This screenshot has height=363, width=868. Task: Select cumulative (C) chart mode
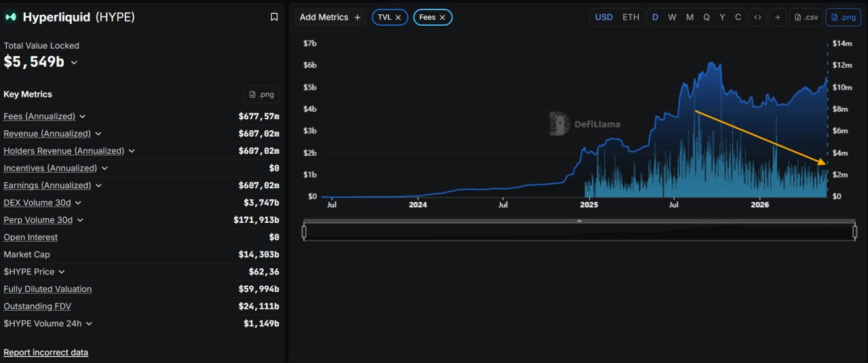pos(738,17)
